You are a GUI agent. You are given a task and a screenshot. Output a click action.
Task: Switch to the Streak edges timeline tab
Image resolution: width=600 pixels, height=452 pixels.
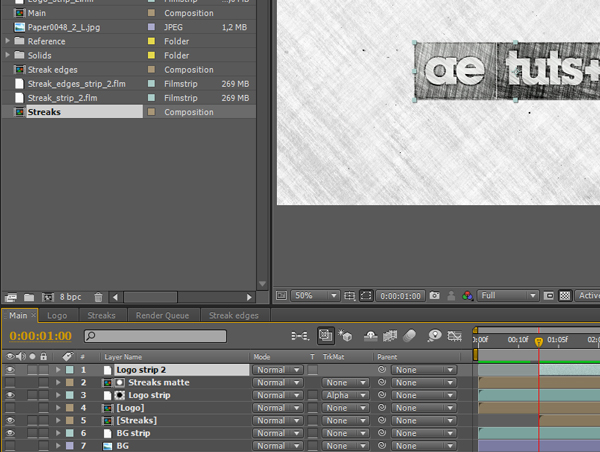[234, 316]
